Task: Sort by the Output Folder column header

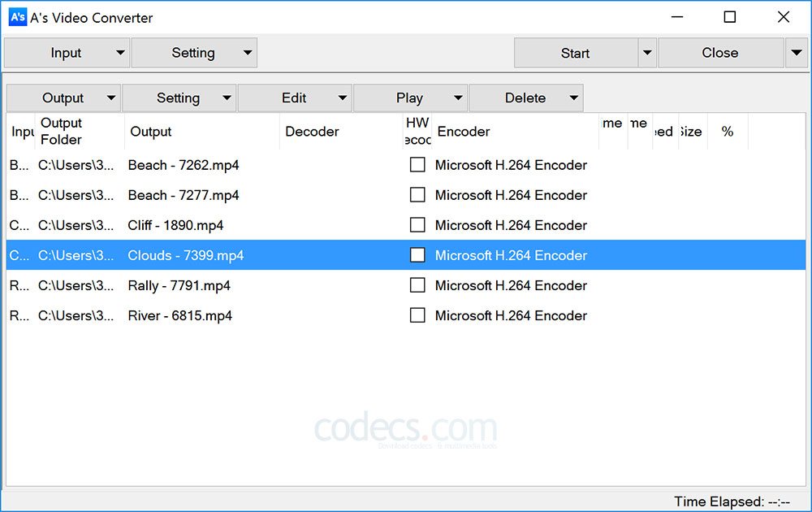Action: [80, 131]
